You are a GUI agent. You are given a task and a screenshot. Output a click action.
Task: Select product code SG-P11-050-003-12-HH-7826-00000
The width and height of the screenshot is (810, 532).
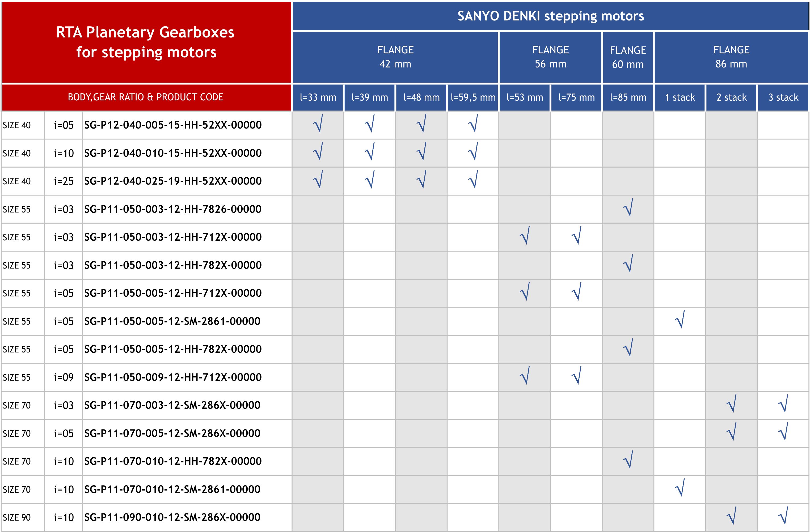(x=173, y=209)
